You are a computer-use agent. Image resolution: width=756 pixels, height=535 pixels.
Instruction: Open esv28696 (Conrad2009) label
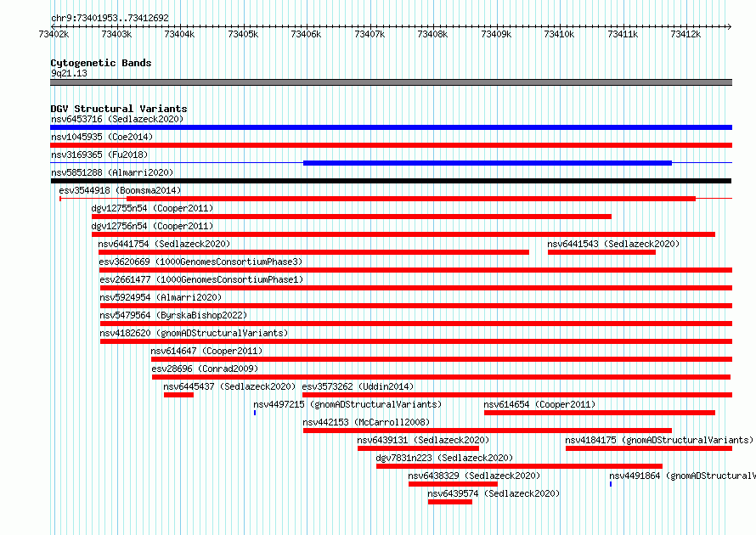click(205, 369)
